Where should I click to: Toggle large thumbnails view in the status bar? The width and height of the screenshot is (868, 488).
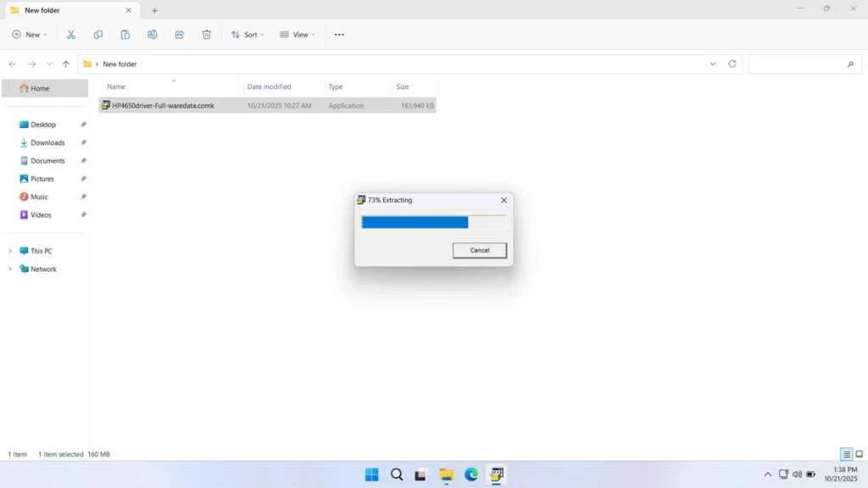pos(858,454)
